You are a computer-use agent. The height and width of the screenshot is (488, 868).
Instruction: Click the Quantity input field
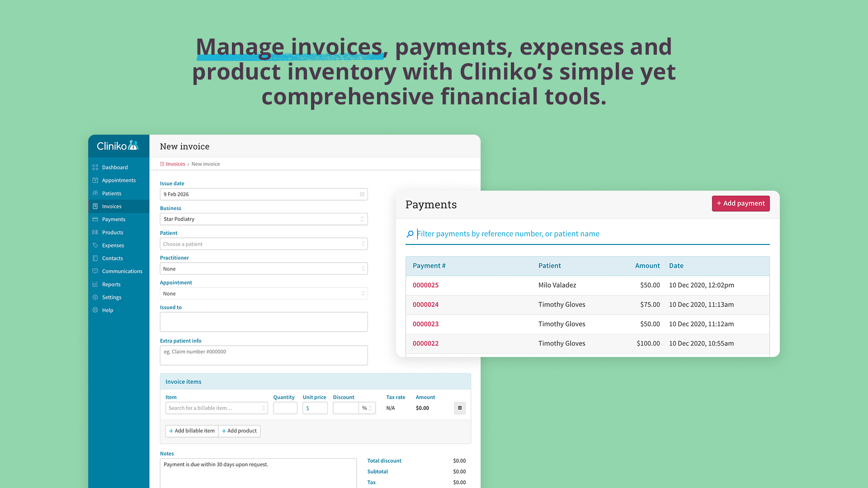(x=285, y=408)
